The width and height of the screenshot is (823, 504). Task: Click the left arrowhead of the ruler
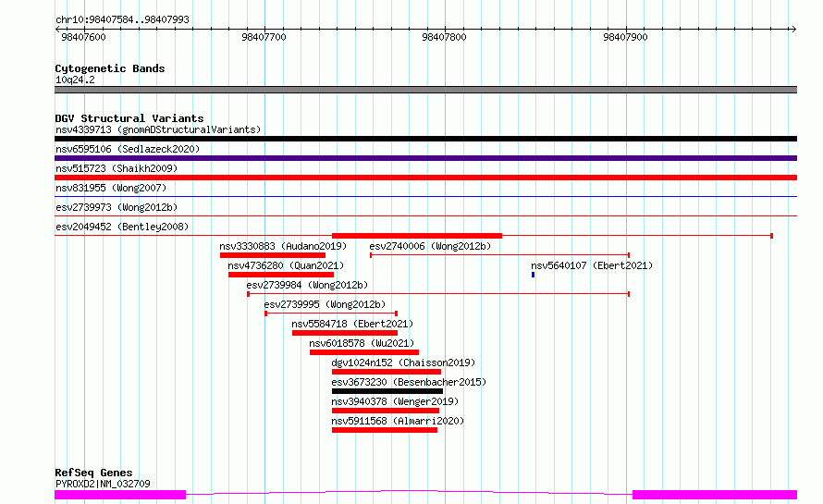[x=57, y=29]
